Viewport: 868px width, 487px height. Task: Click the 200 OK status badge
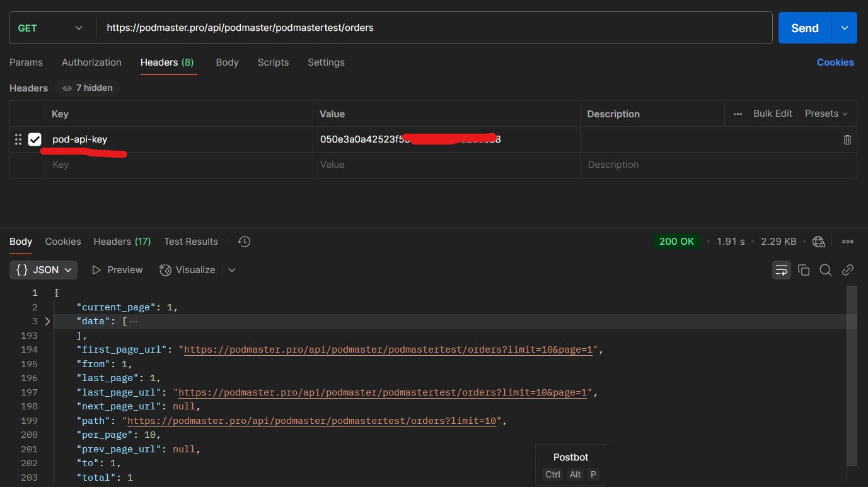click(677, 241)
